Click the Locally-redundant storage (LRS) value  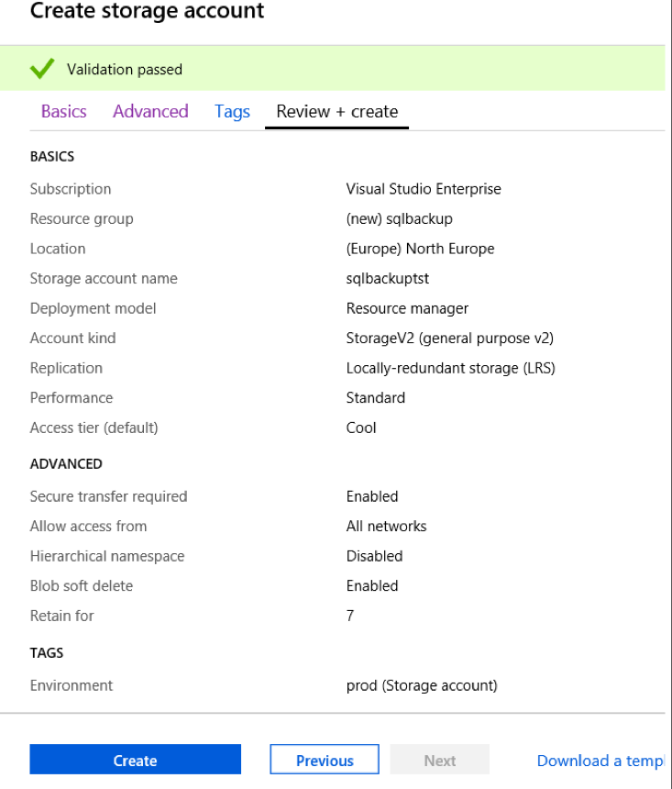(x=450, y=368)
